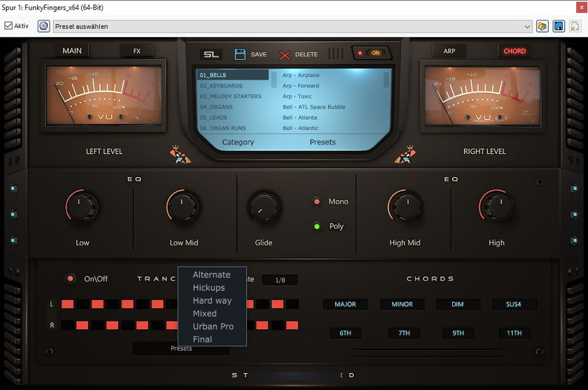Toggle the ON power switch
The image size is (588, 390).
pyautogui.click(x=372, y=53)
